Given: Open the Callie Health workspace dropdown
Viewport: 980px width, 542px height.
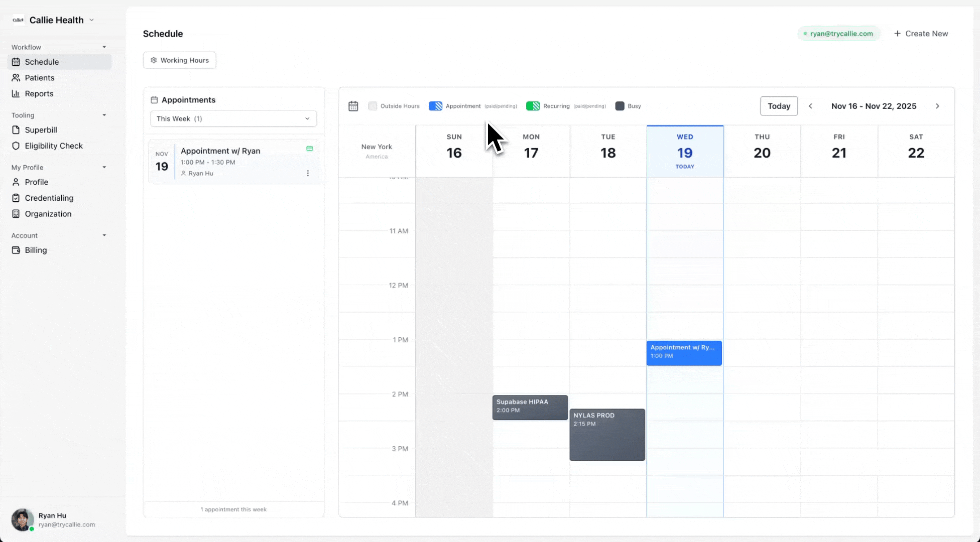Looking at the screenshot, I should coord(55,20).
